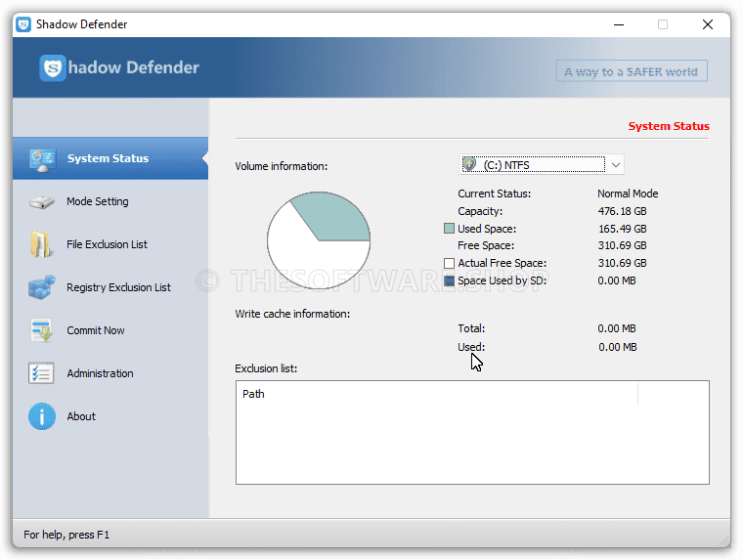Click the Used Space color swatch
This screenshot has height=560, width=743.
(x=449, y=229)
